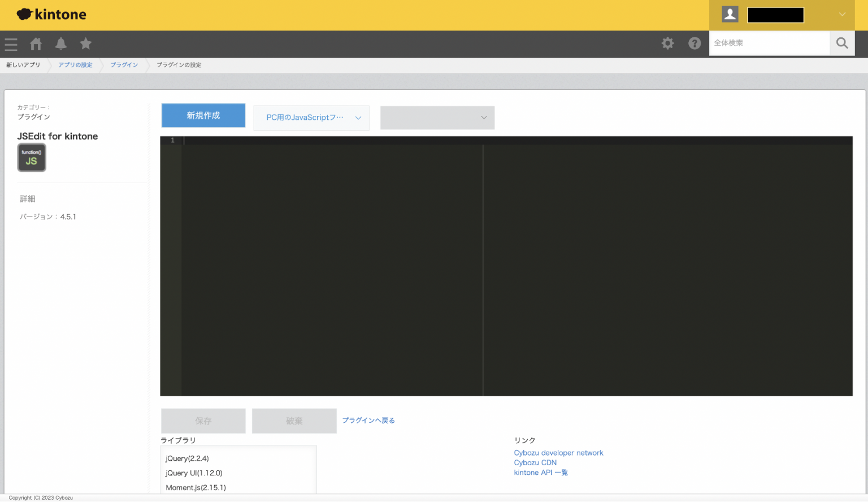Open kintone settings with the gear icon

coord(667,43)
